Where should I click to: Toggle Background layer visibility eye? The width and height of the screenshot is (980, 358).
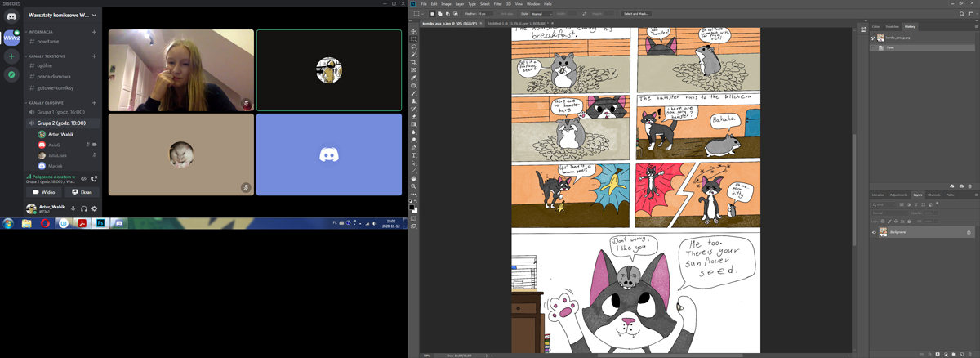(874, 232)
